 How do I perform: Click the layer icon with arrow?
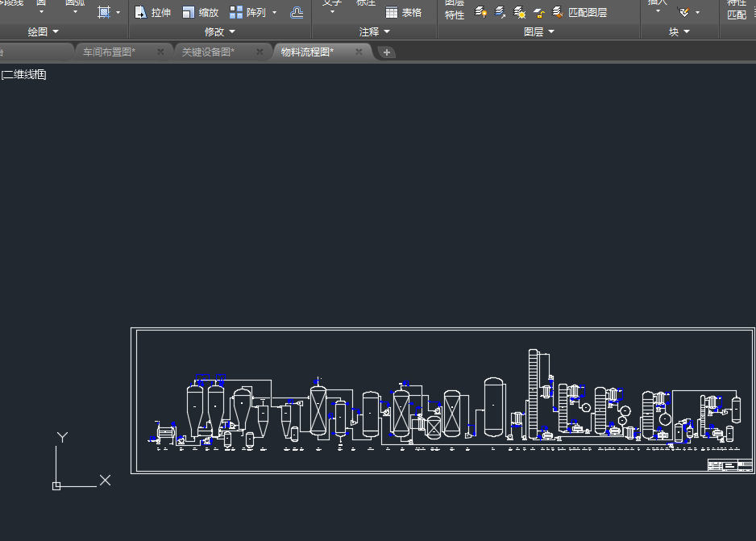tap(500, 12)
